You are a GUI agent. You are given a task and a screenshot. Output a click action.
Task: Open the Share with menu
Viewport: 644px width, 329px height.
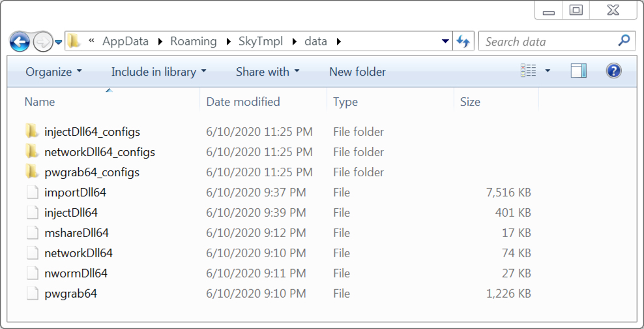click(267, 72)
